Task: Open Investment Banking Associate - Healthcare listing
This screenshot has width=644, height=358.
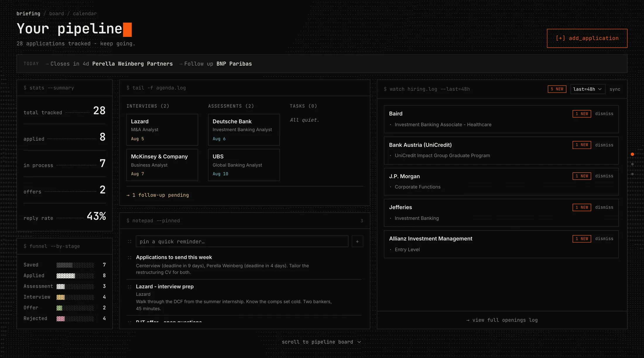Action: [x=443, y=125]
